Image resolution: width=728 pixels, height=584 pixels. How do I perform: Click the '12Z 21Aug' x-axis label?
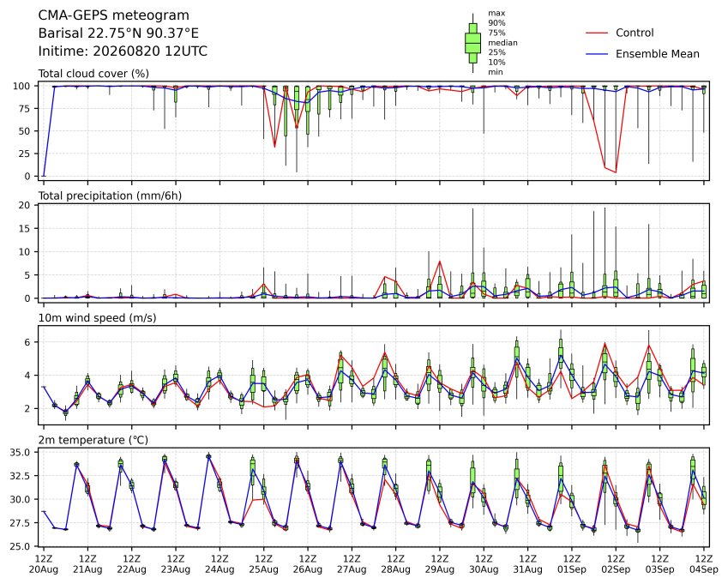click(x=87, y=564)
